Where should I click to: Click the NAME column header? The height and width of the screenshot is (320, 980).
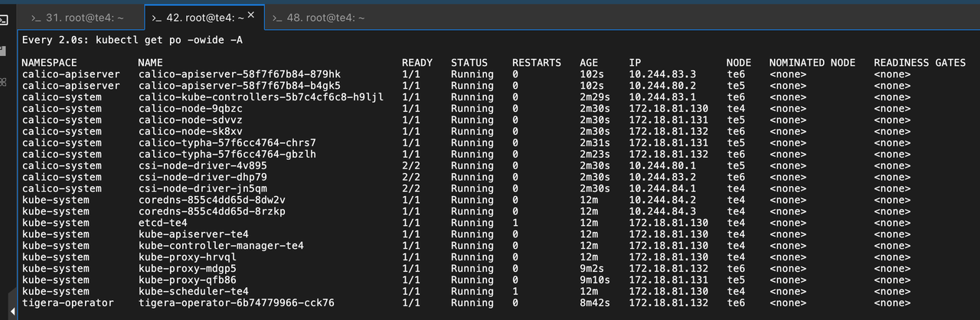point(151,63)
